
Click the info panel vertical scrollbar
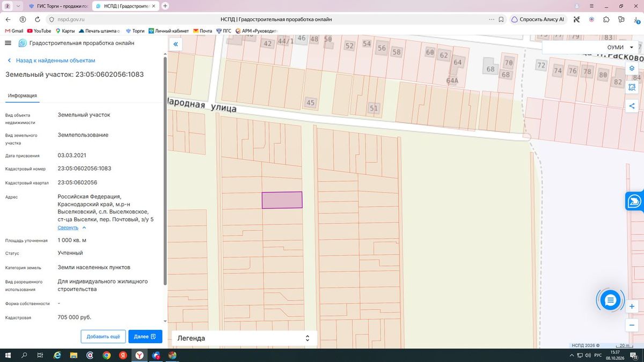[165, 172]
